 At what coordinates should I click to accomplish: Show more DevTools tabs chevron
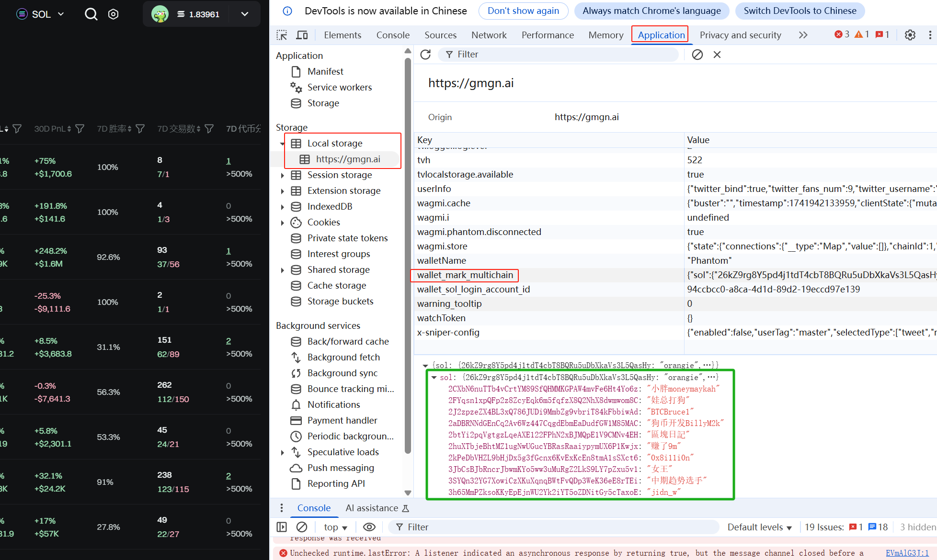pos(803,35)
